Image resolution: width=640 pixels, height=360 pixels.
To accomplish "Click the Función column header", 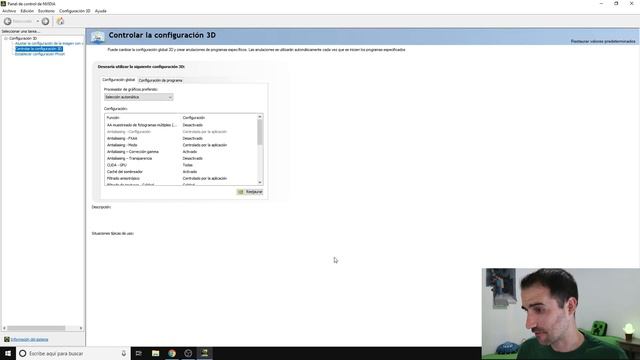I will pos(113,118).
